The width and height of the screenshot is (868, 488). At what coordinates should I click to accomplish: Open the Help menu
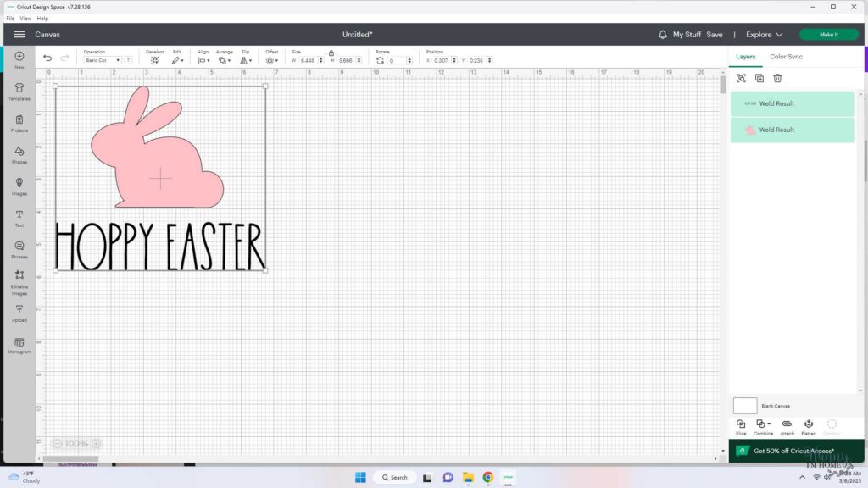tap(42, 19)
